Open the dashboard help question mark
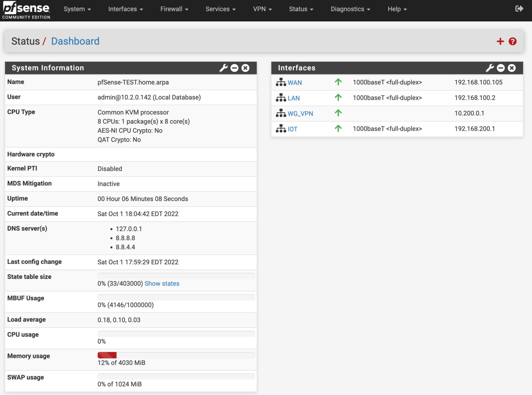This screenshot has height=395, width=532. pos(512,41)
